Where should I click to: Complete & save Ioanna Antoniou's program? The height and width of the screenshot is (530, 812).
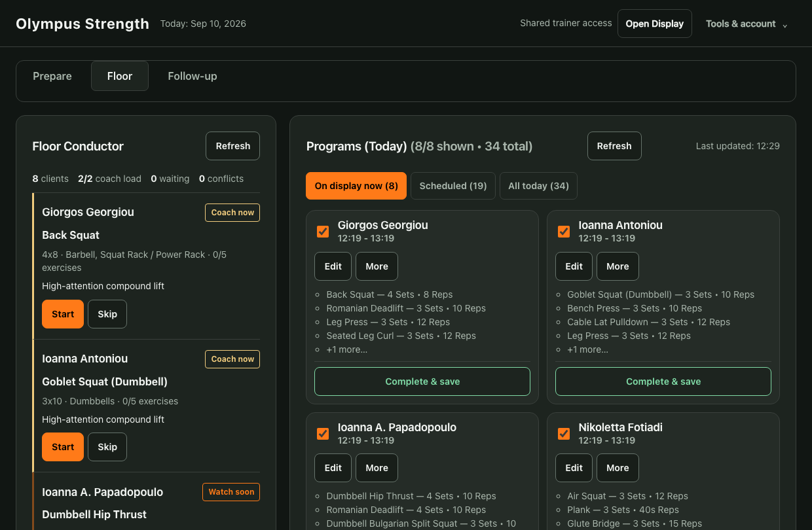click(x=663, y=381)
